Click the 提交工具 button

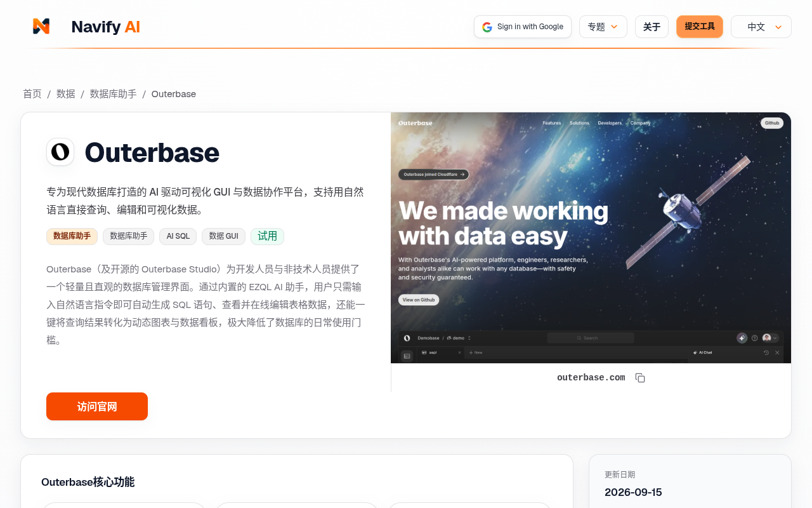700,27
